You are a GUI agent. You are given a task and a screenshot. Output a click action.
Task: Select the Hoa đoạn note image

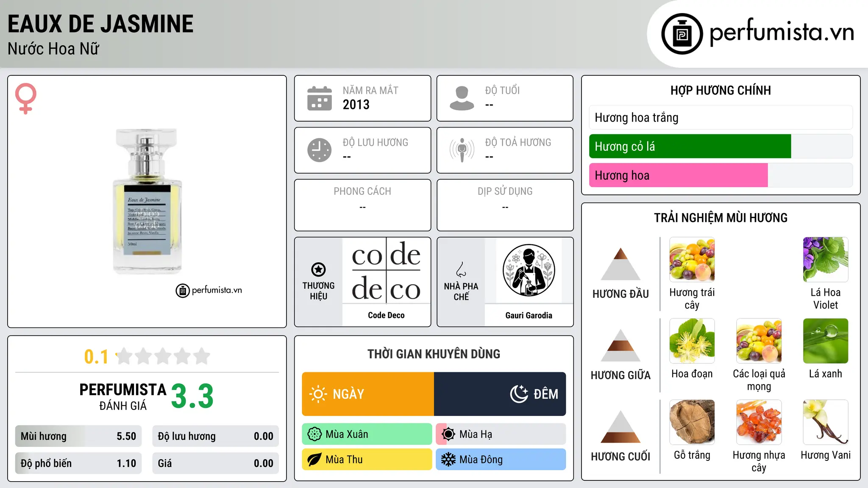(692, 341)
